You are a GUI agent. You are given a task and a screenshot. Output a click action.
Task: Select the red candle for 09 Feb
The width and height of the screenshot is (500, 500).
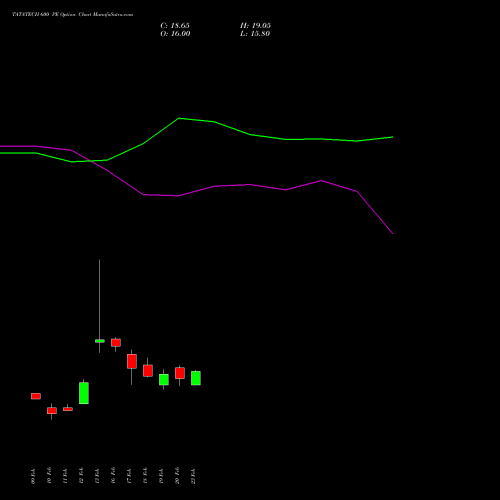[x=36, y=396]
